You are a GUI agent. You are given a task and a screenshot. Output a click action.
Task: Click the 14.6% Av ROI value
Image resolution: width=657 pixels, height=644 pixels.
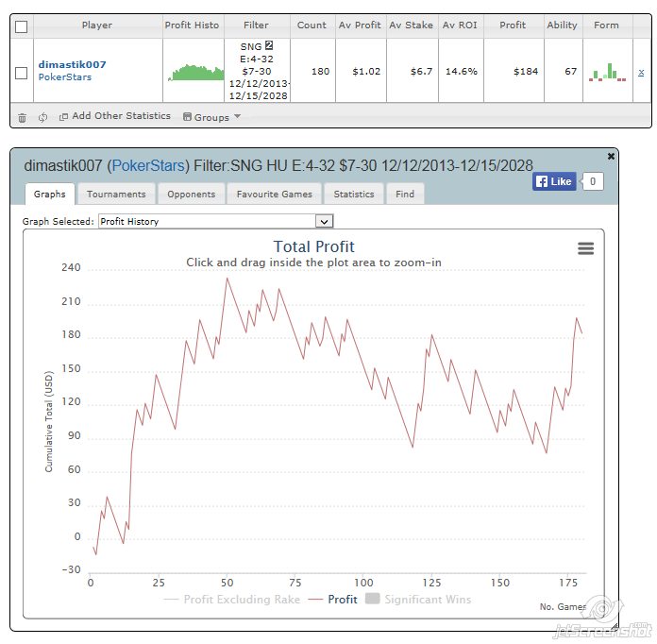462,72
